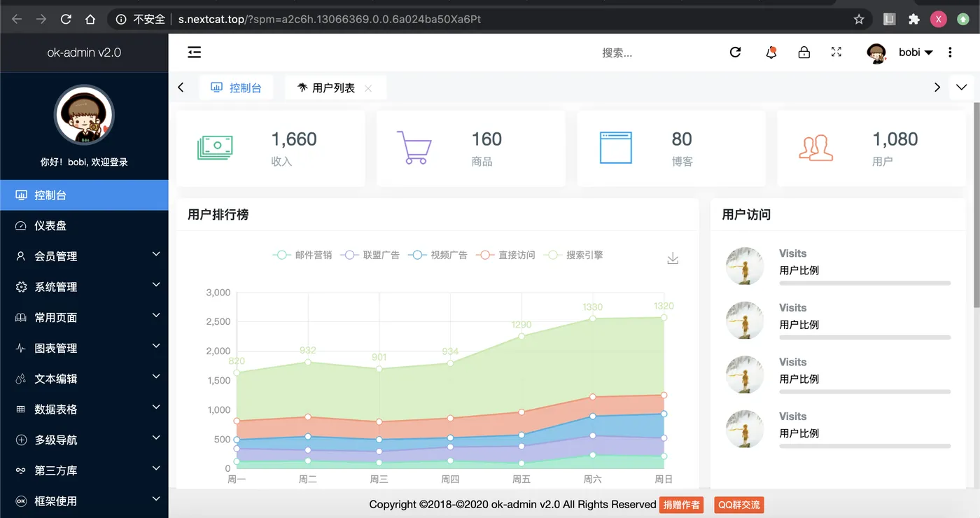The width and height of the screenshot is (980, 518).
Task: Reload the page in Chrome
Action: pos(66,20)
